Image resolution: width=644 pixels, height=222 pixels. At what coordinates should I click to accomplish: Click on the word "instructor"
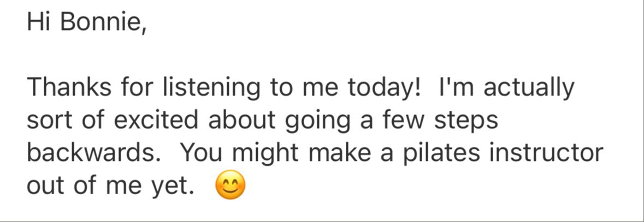[546, 153]
